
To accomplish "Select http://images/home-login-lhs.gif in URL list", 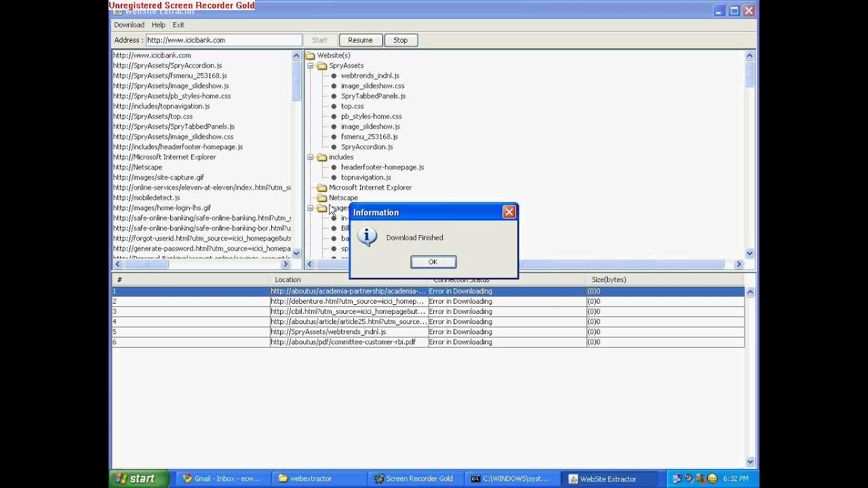I will (162, 208).
